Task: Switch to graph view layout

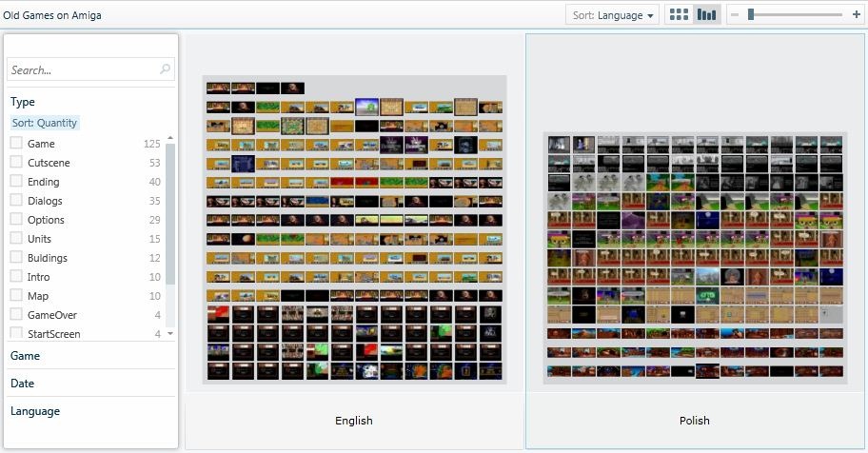Action: (x=706, y=15)
